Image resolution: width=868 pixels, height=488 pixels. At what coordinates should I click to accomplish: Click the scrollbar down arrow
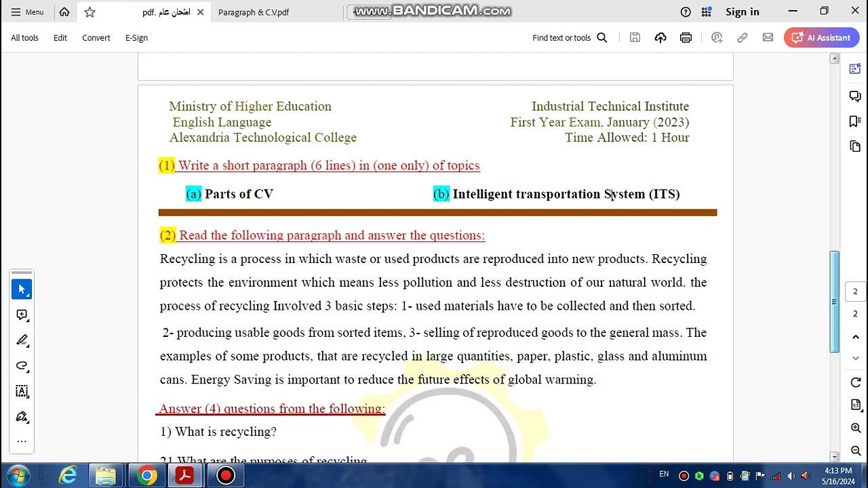click(835, 456)
